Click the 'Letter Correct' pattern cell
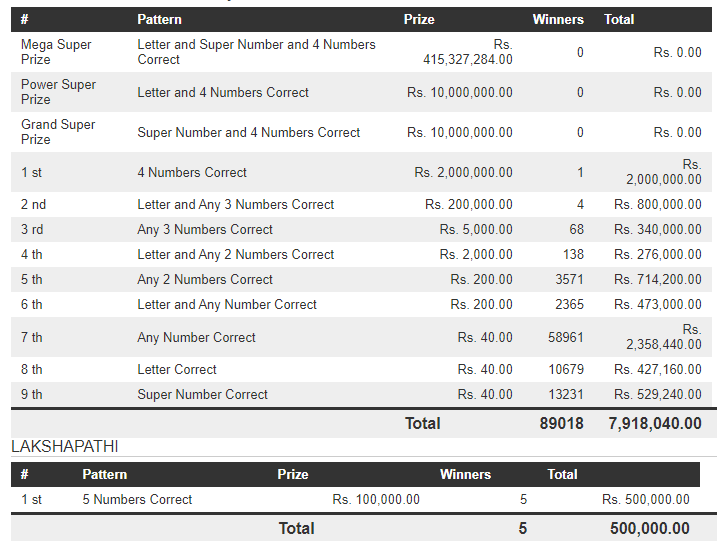 177,369
